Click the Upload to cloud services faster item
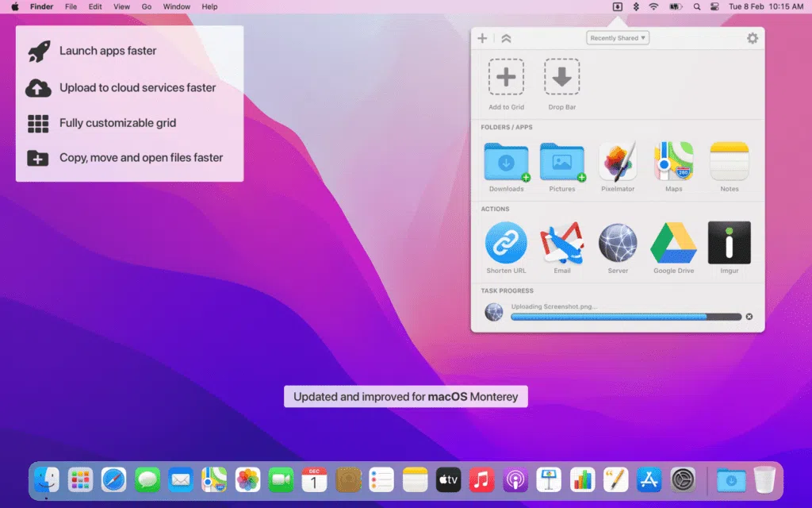 coord(137,87)
